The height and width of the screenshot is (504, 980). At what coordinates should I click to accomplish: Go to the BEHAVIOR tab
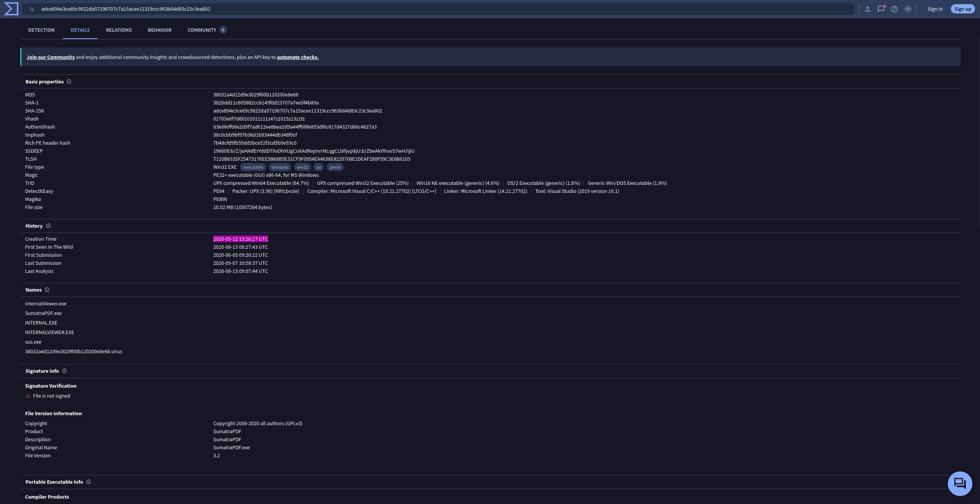pos(160,30)
